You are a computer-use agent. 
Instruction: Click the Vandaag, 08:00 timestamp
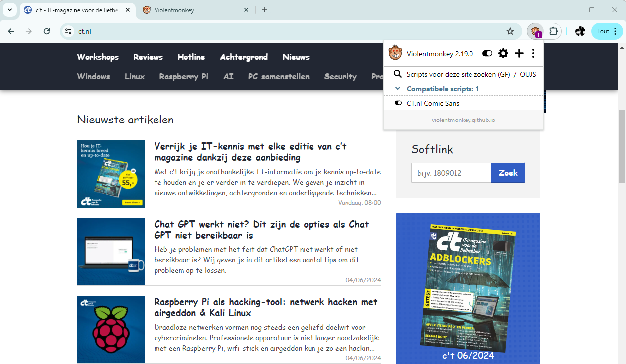coord(359,202)
